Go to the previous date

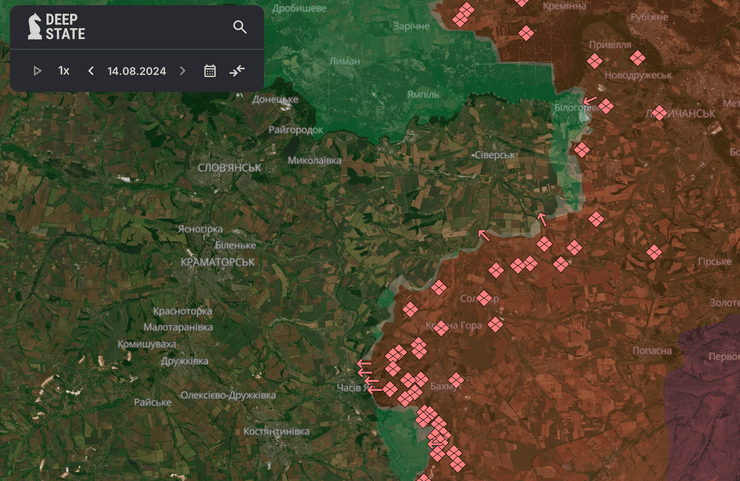tap(91, 71)
